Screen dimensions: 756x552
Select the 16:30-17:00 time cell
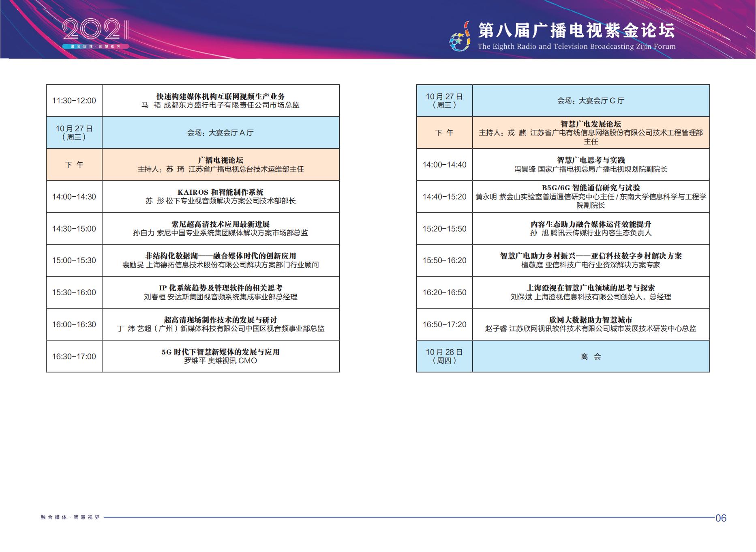coord(74,357)
